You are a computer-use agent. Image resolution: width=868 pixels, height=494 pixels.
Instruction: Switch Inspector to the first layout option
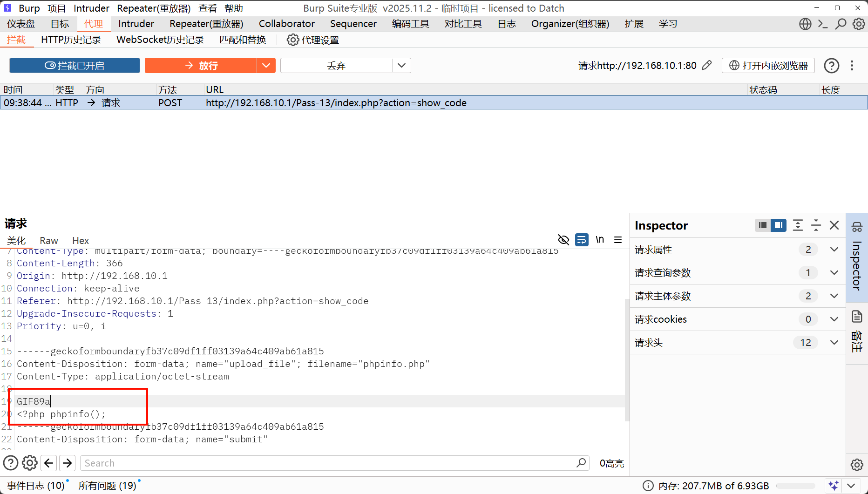pyautogui.click(x=762, y=225)
